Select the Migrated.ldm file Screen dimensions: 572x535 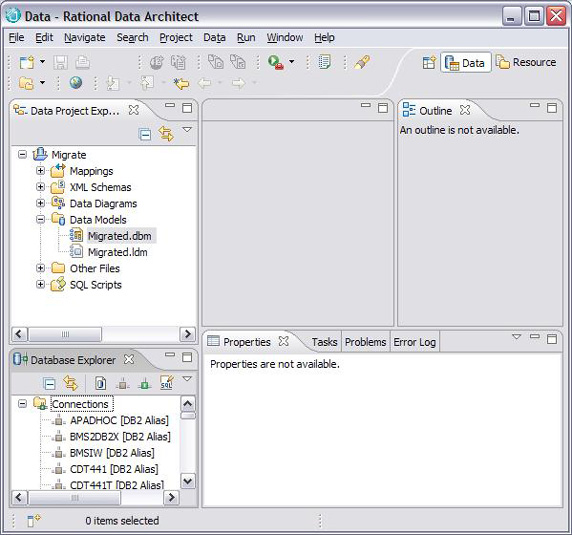[117, 252]
